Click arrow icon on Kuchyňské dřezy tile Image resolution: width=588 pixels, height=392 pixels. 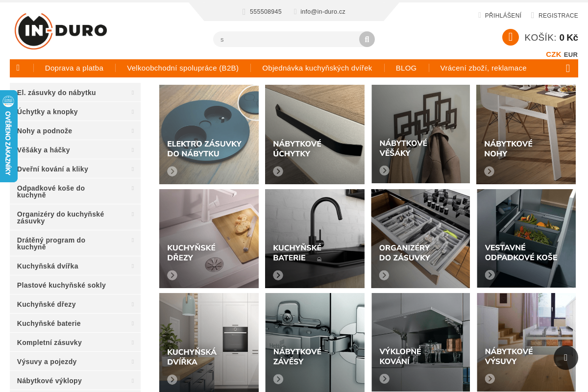(x=172, y=275)
